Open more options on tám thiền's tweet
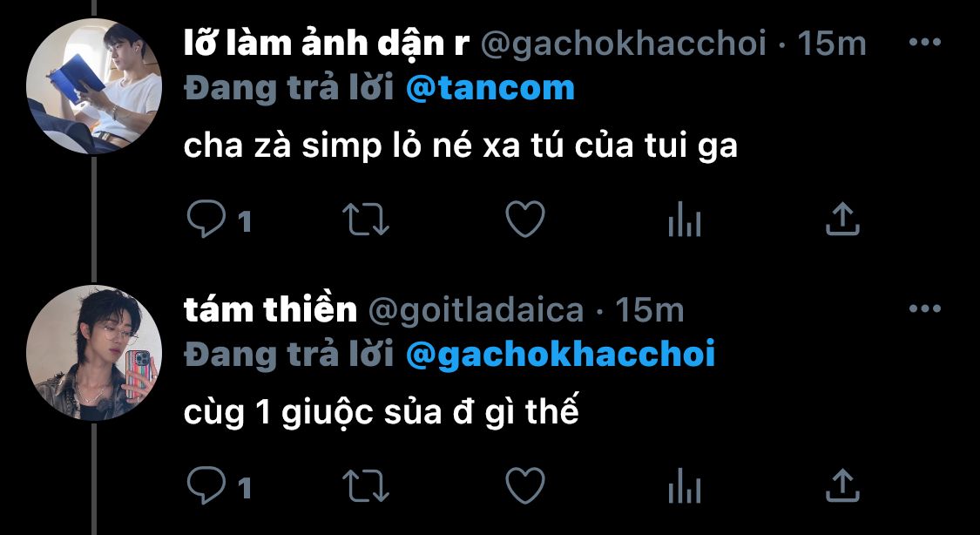 [924, 308]
